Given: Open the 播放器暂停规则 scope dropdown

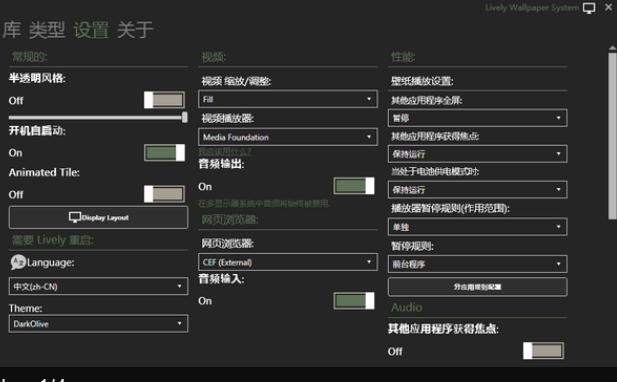Looking at the screenshot, I should pos(477,227).
